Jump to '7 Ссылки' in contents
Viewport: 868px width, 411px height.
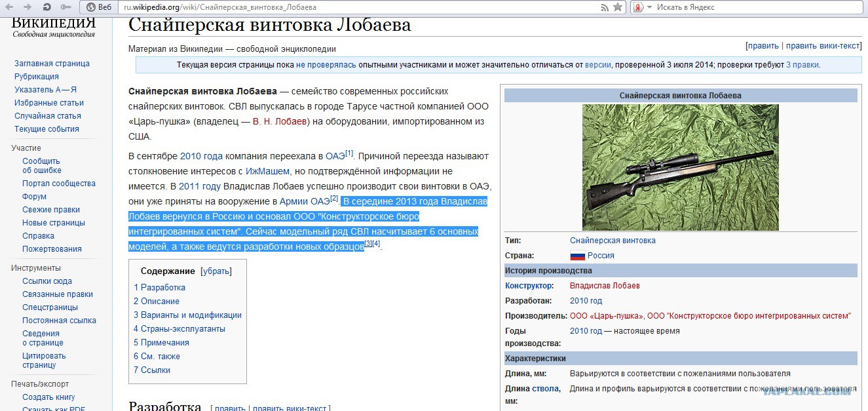[152, 370]
